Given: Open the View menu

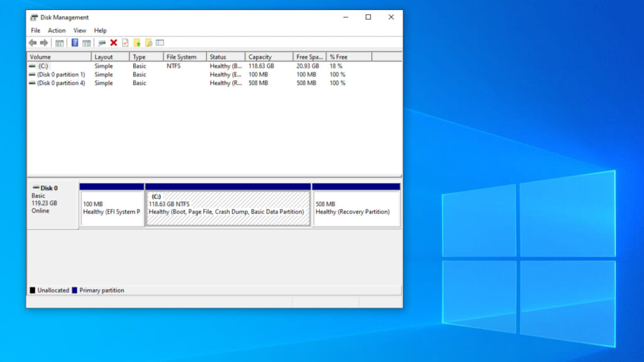Looking at the screenshot, I should point(80,30).
